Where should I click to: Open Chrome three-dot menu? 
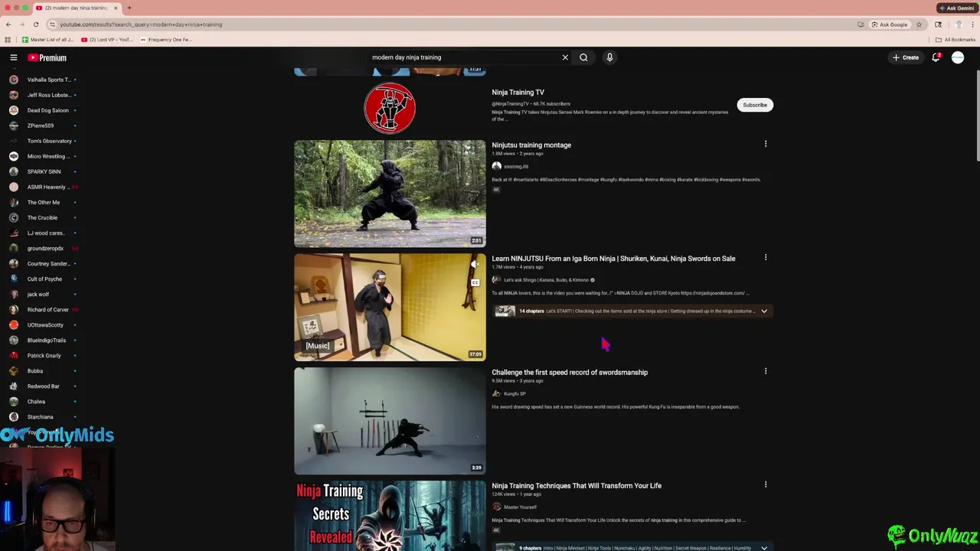(972, 24)
